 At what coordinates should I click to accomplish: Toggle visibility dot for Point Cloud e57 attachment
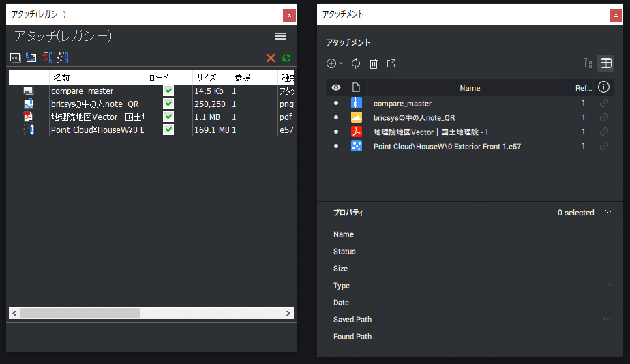click(336, 146)
